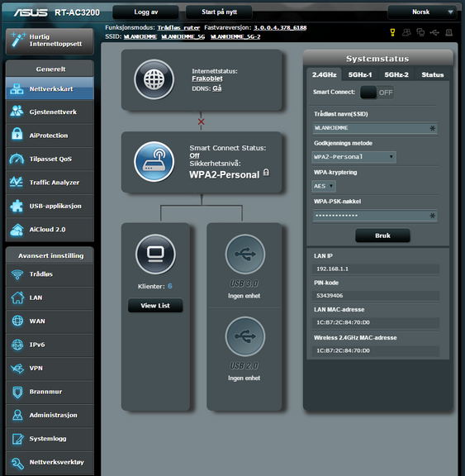This screenshot has width=465, height=476.
Task: Click the Systemlogg notepad icon
Action: (x=17, y=439)
